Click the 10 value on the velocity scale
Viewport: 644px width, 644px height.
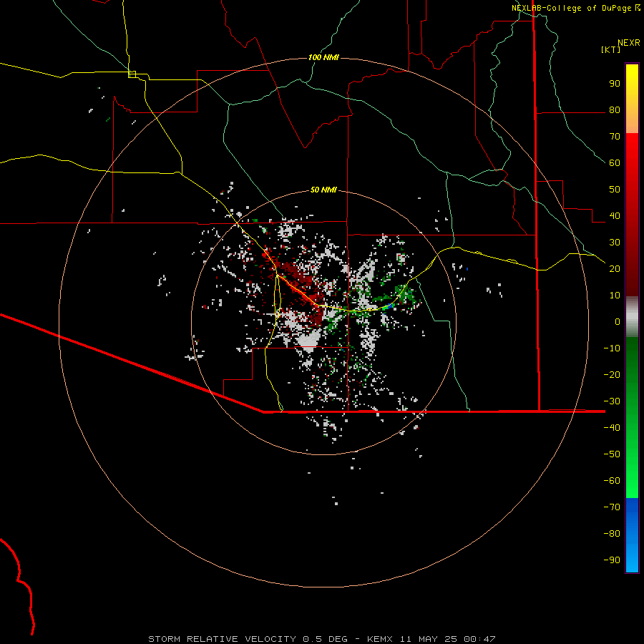(615, 296)
